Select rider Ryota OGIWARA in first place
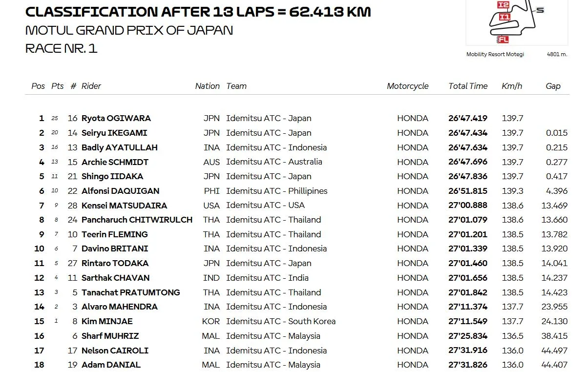The image size is (588, 372). tap(116, 118)
